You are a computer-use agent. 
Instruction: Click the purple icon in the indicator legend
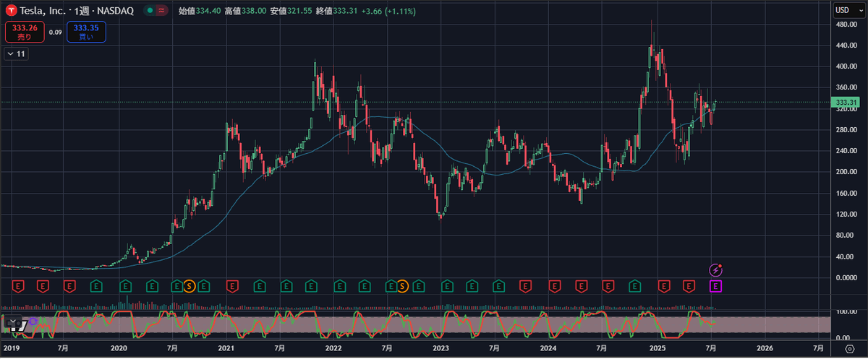coord(33,320)
